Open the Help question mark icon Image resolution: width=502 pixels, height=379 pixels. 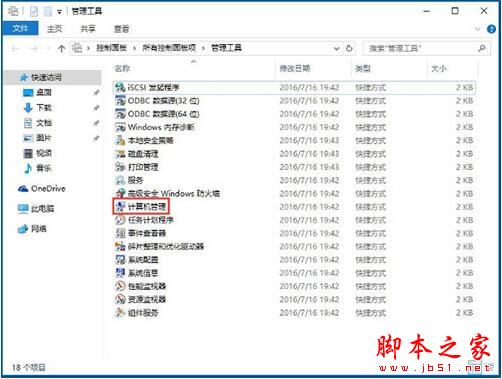click(x=491, y=29)
